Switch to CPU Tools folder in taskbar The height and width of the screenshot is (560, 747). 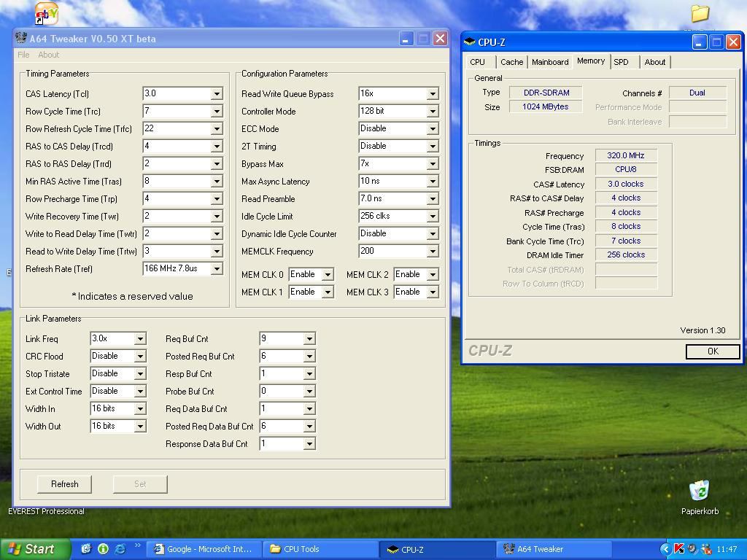coord(321,549)
